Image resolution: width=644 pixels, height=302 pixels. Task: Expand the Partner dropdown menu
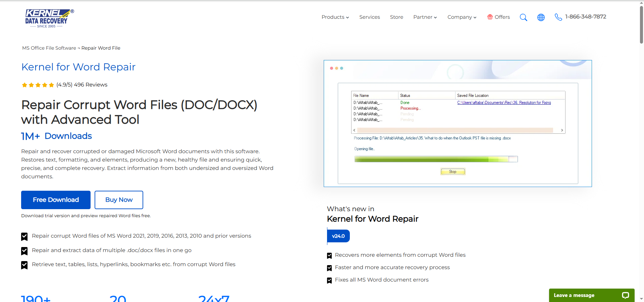425,17
